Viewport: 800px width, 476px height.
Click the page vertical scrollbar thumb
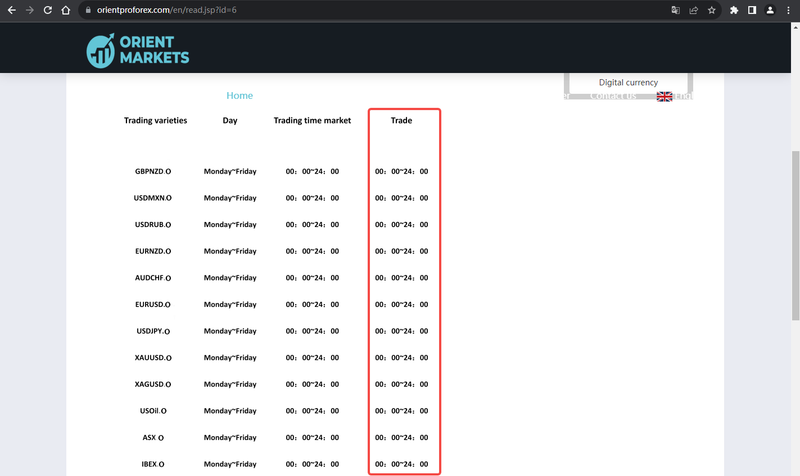coord(795,236)
